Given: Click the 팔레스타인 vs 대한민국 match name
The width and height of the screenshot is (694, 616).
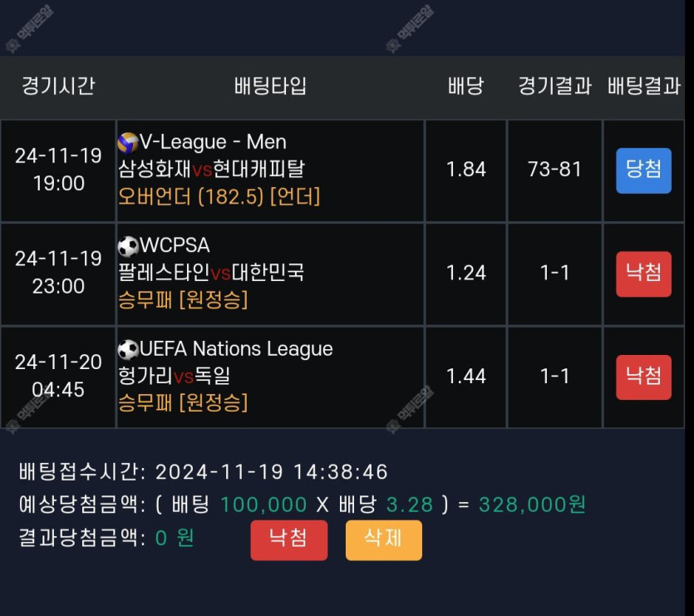Looking at the screenshot, I should [212, 273].
